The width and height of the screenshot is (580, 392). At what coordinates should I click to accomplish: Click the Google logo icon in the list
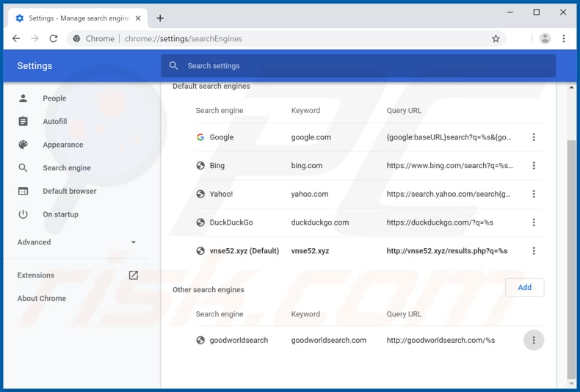(200, 137)
